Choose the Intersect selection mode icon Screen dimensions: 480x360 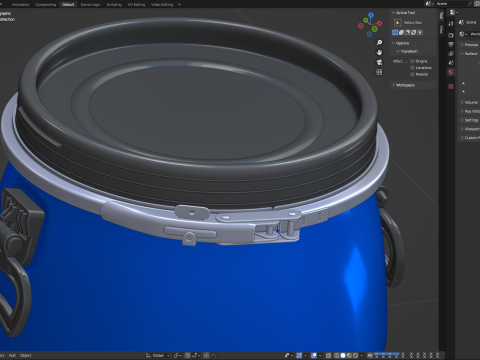tap(420, 32)
